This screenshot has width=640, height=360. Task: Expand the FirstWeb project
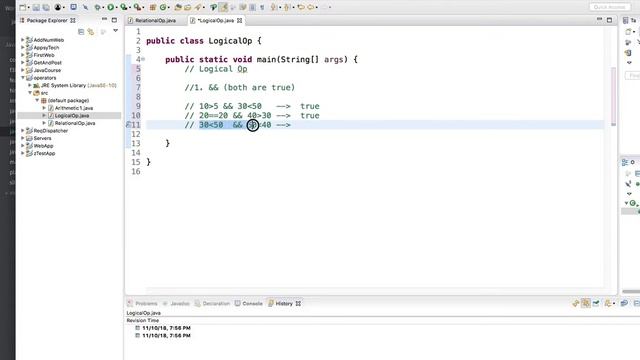pos(22,55)
